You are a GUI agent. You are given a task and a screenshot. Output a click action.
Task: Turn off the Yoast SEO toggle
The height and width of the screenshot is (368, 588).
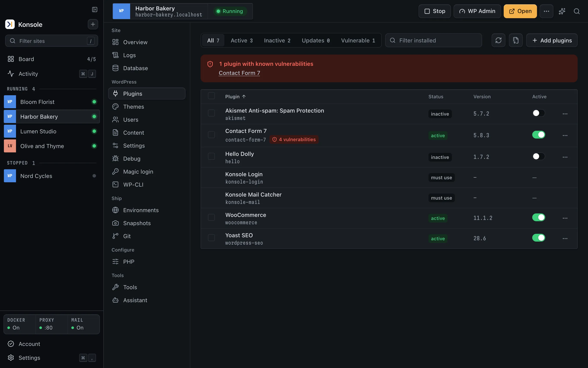point(538,238)
